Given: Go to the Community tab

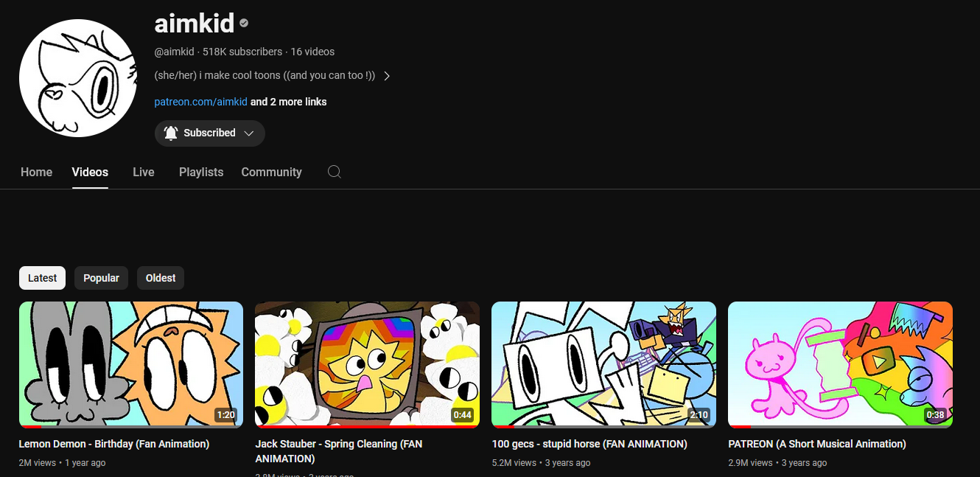Looking at the screenshot, I should pos(271,172).
